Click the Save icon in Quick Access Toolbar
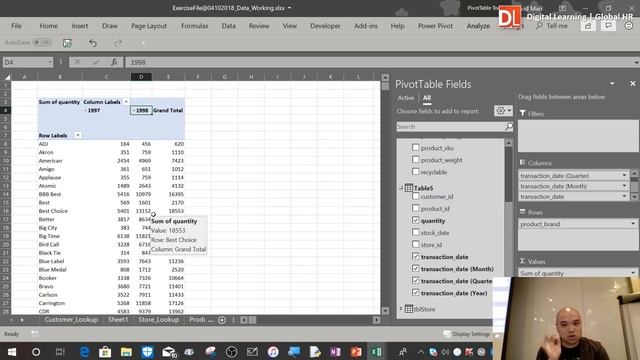640x360 pixels. (x=67, y=42)
